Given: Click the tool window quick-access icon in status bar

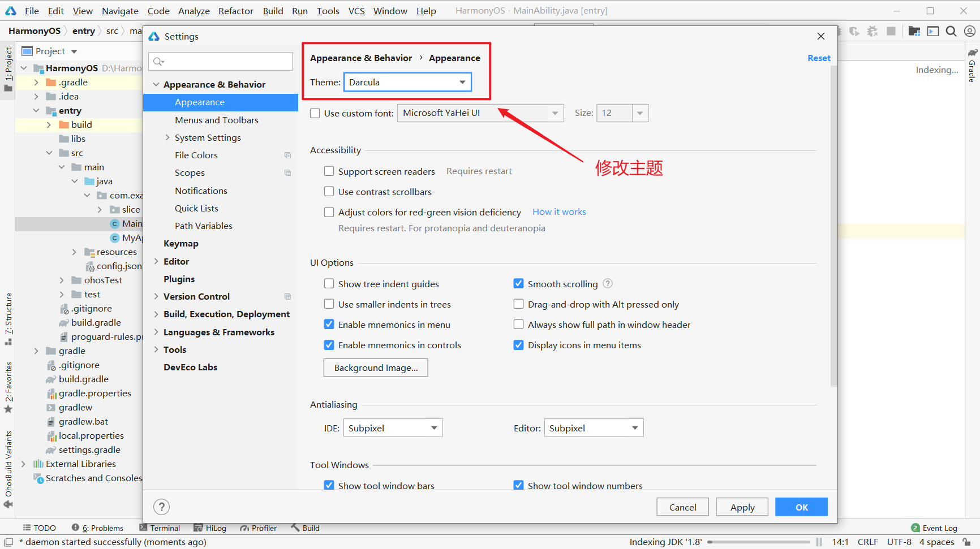Looking at the screenshot, I should [x=8, y=542].
